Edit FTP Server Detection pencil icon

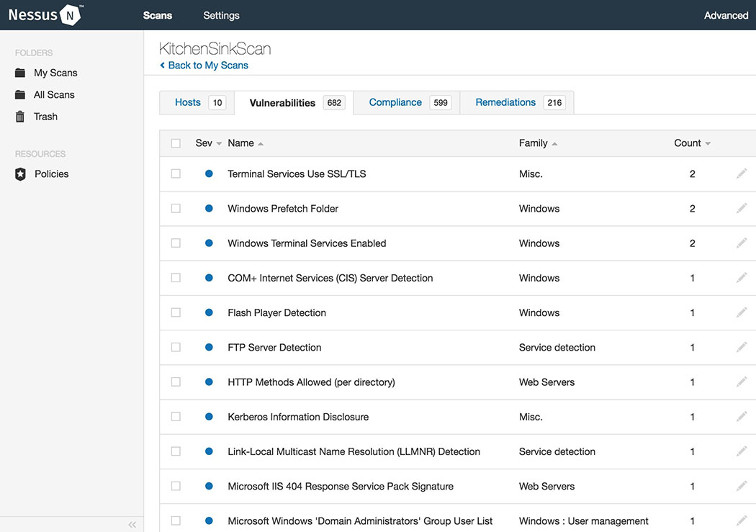[x=742, y=347]
